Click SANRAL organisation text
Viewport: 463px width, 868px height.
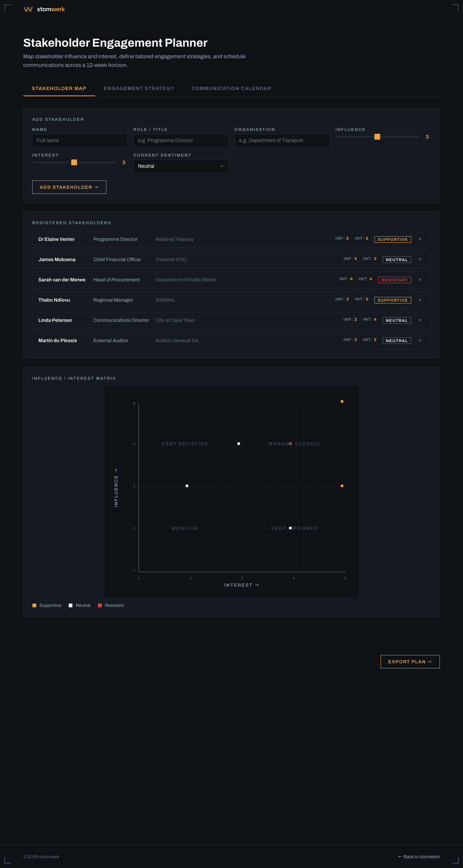click(165, 300)
